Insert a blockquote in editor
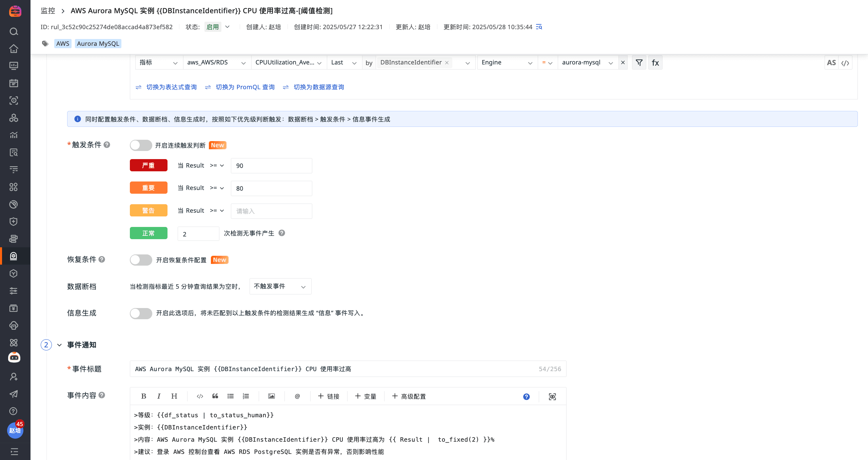868x460 pixels. (x=215, y=396)
